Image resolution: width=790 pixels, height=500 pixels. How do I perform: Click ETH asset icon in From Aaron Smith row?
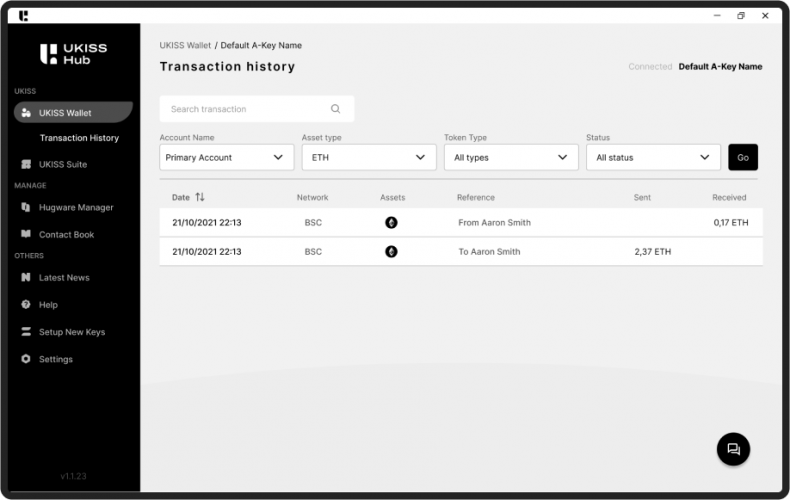pyautogui.click(x=391, y=222)
